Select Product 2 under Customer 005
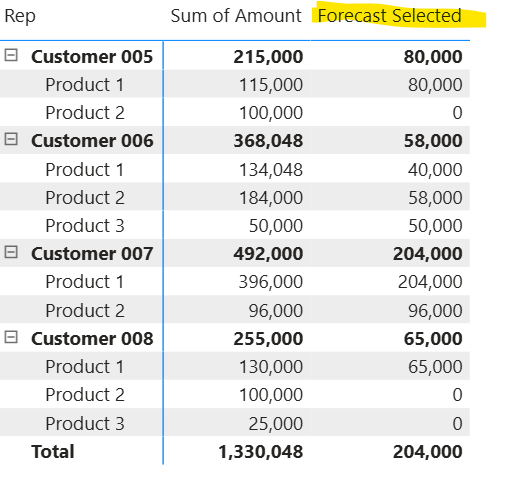505x478 pixels. 85,112
